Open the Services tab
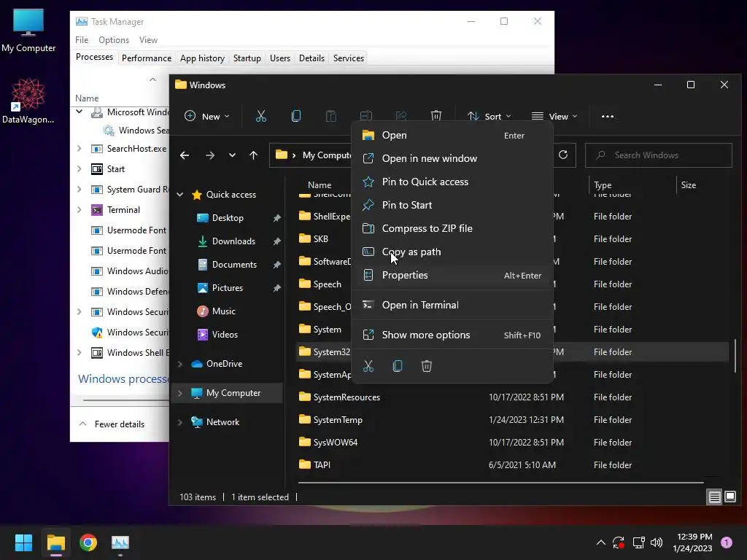Image resolution: width=747 pixels, height=560 pixels. [348, 58]
